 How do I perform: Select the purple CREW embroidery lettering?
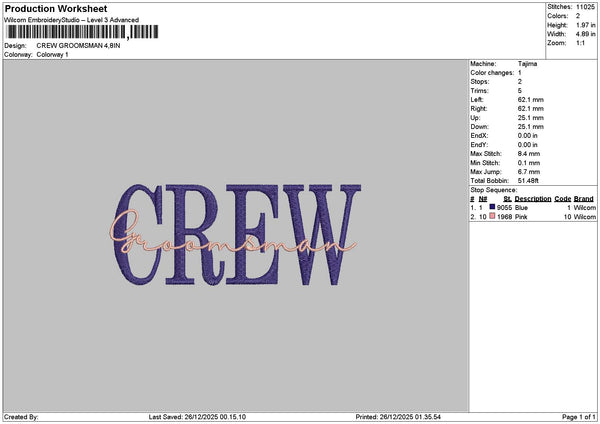[237, 235]
